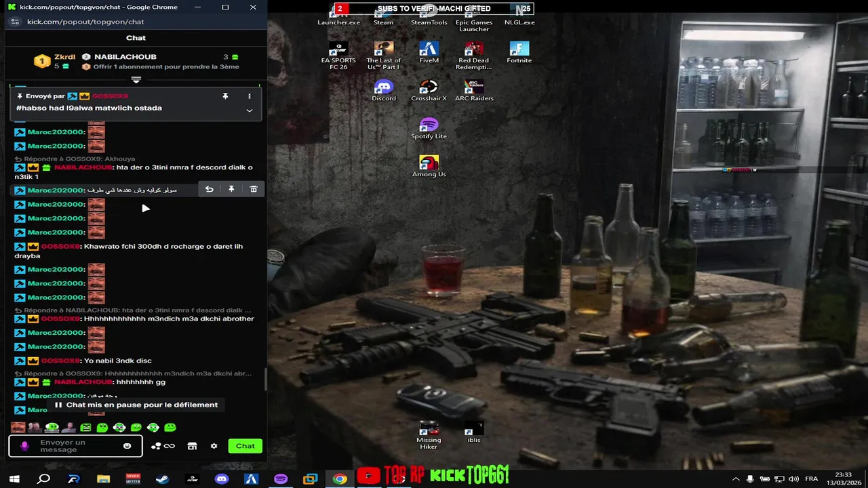The image size is (868, 488).
Task: Reply to the hovered Maroc202000 message
Action: pos(210,190)
